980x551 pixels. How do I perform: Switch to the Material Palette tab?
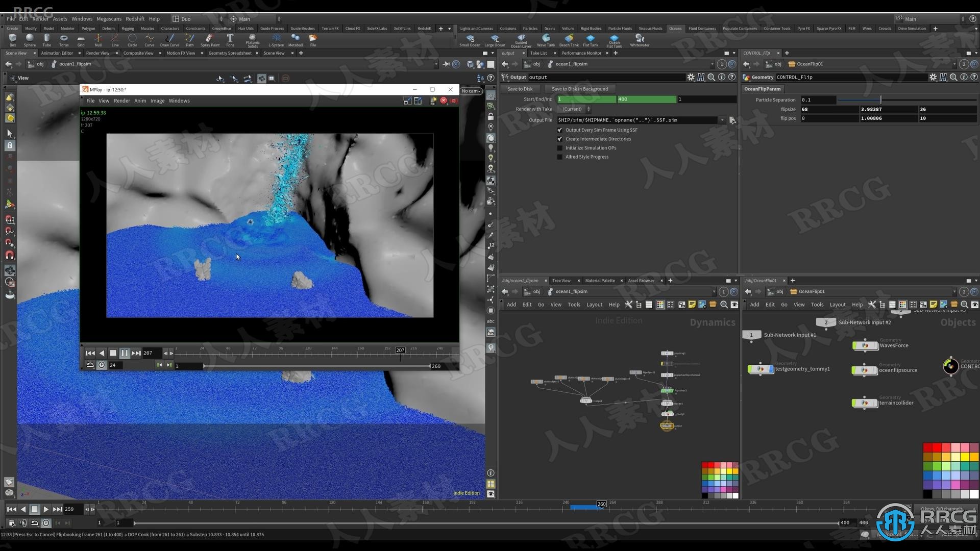[x=600, y=281]
